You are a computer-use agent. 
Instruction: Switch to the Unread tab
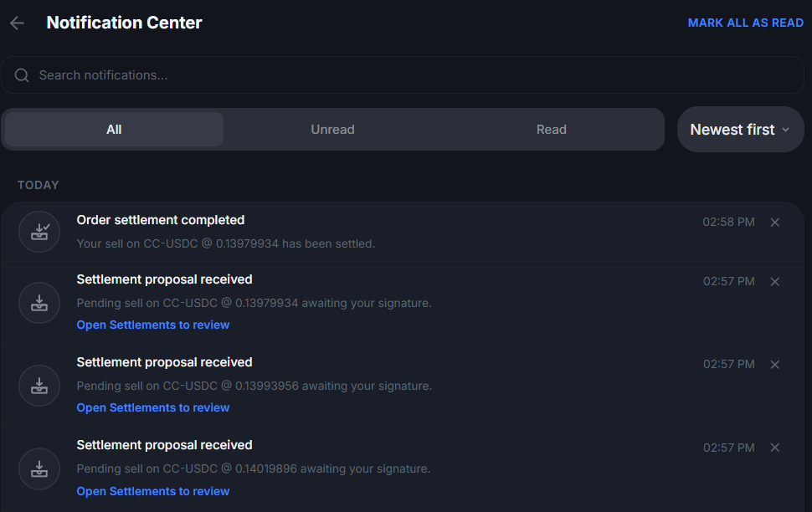pyautogui.click(x=332, y=130)
